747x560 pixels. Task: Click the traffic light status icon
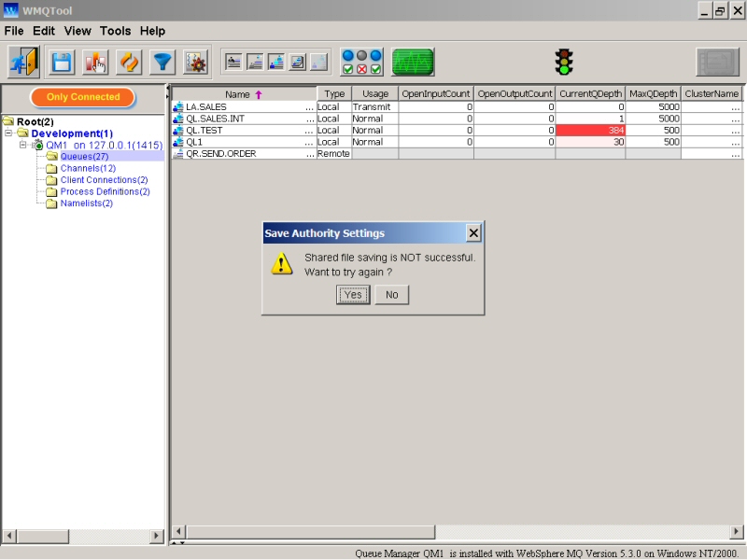pyautogui.click(x=564, y=62)
